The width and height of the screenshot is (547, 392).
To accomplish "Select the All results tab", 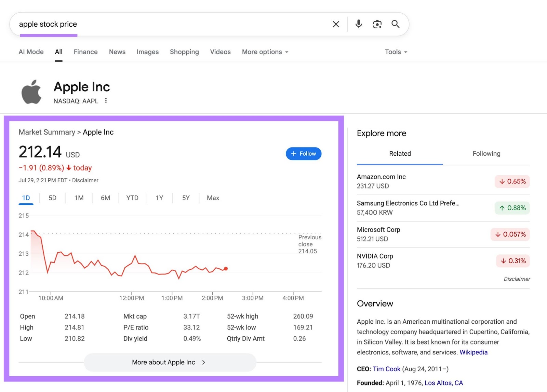I will (59, 52).
